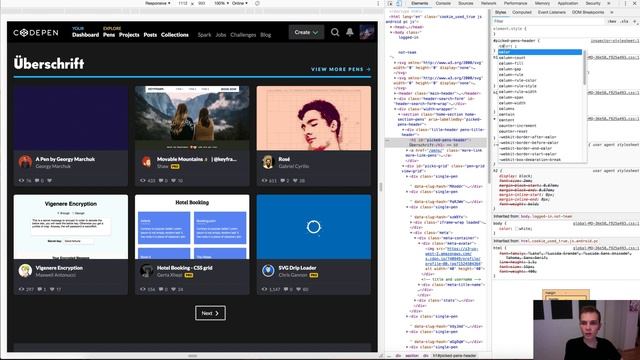Open the Event Listeners tab
Image resolution: width=640 pixels, height=360 pixels.
(551, 12)
